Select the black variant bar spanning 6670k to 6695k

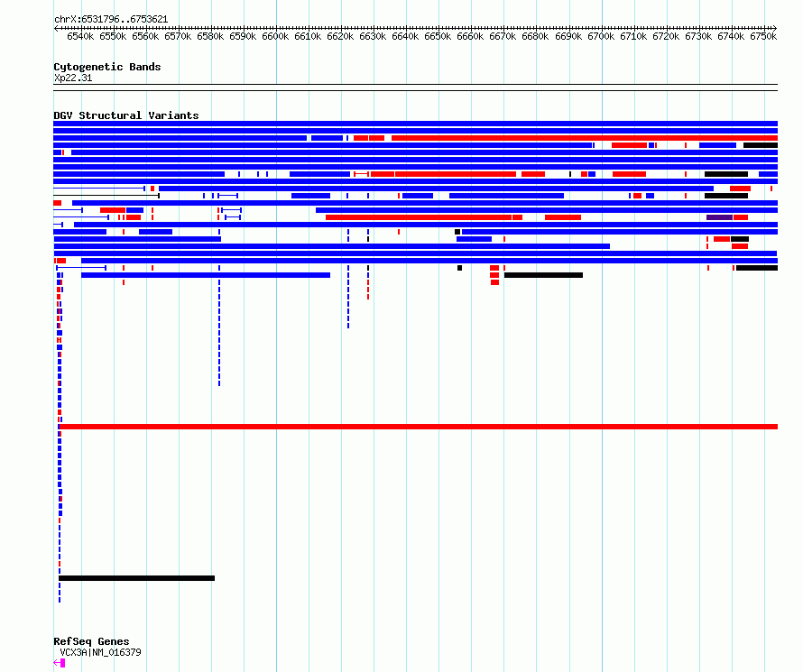pos(543,275)
